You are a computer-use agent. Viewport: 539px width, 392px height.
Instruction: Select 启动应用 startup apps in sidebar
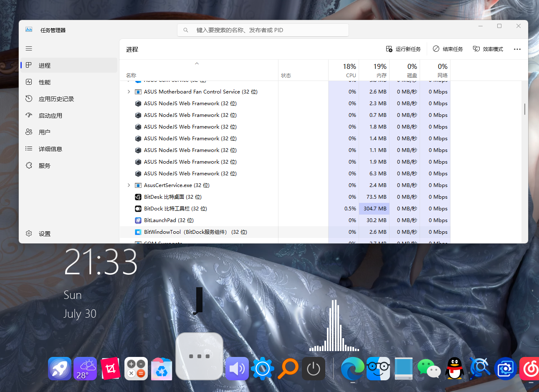click(50, 116)
